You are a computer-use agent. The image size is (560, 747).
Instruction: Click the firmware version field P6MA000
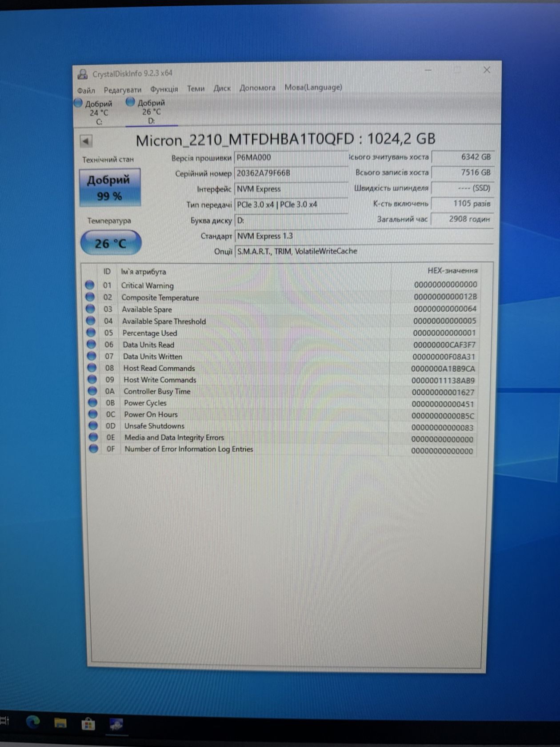pyautogui.click(x=291, y=157)
